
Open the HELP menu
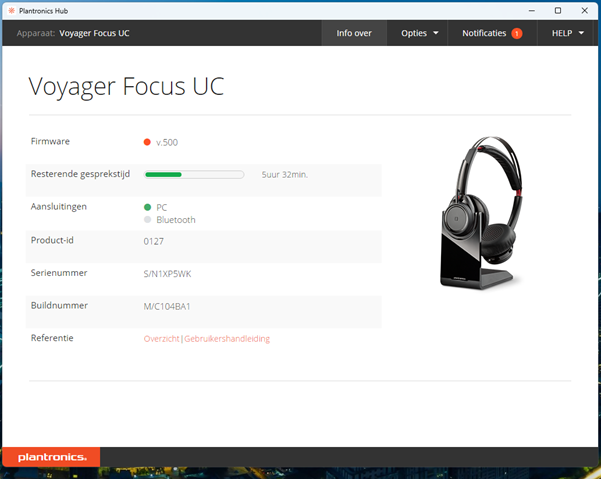tap(567, 33)
